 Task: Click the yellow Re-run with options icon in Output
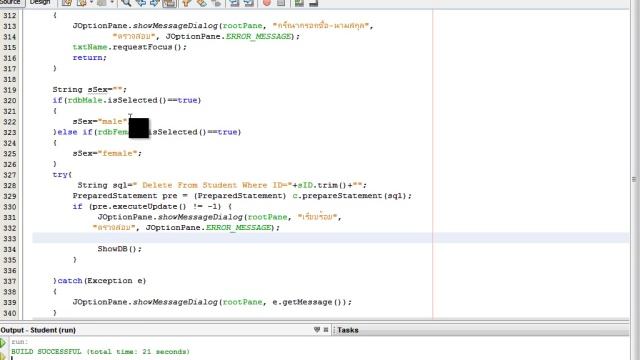pos(3,356)
